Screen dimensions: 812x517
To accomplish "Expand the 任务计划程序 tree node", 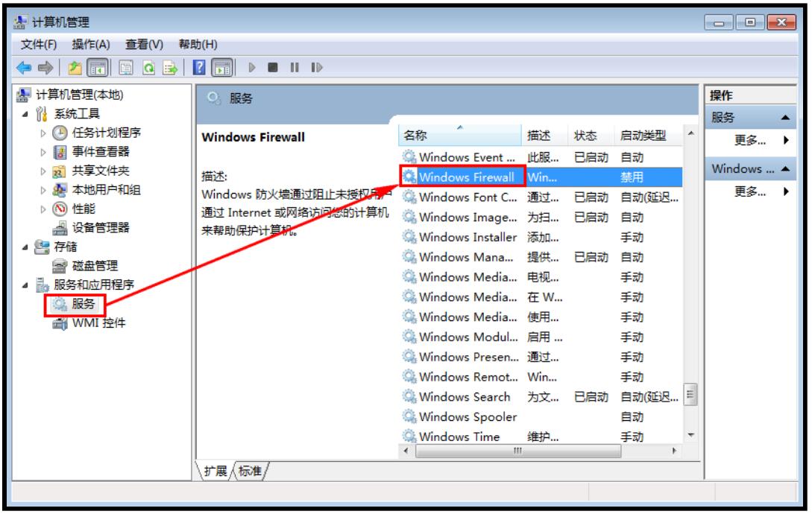I will 43,133.
